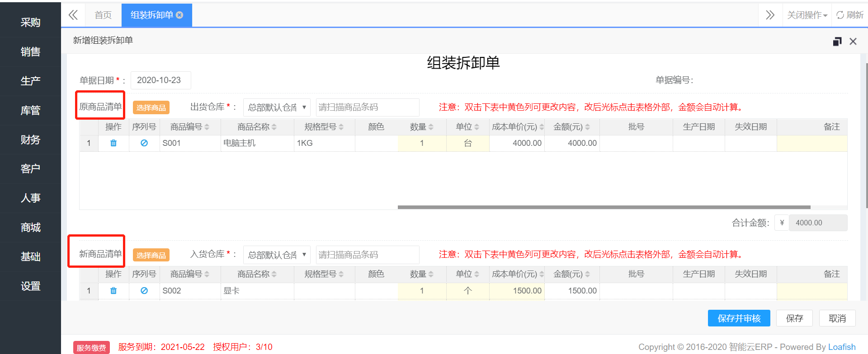The width and height of the screenshot is (868, 354).
Task: Click quantity cell of 显卡 row
Action: pyautogui.click(x=422, y=291)
